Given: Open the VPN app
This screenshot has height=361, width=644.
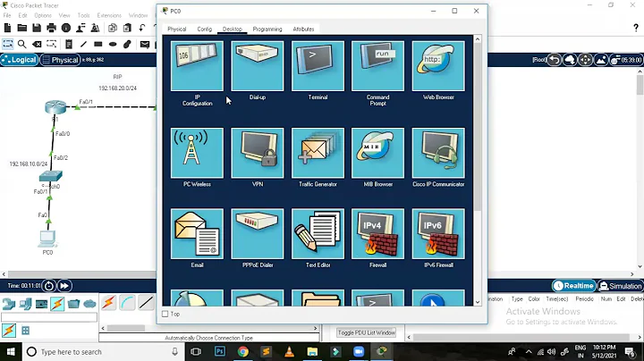Looking at the screenshot, I should point(258,153).
